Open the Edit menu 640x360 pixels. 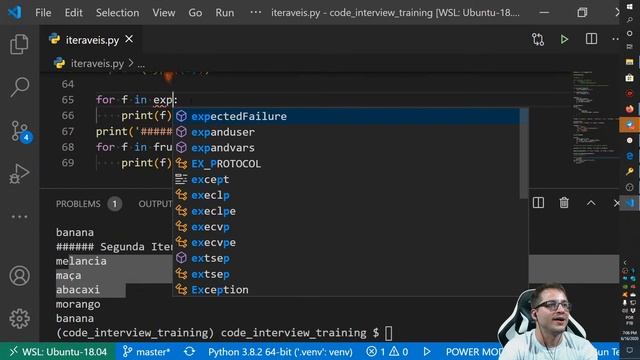tap(73, 13)
